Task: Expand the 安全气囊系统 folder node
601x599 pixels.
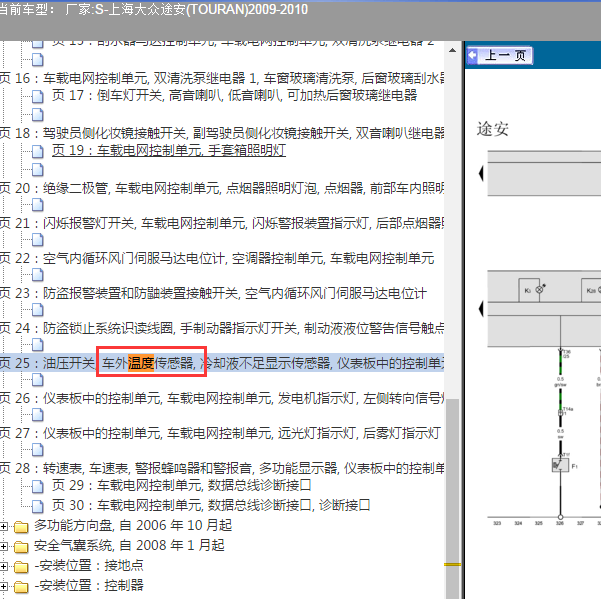Action: (x=3, y=546)
